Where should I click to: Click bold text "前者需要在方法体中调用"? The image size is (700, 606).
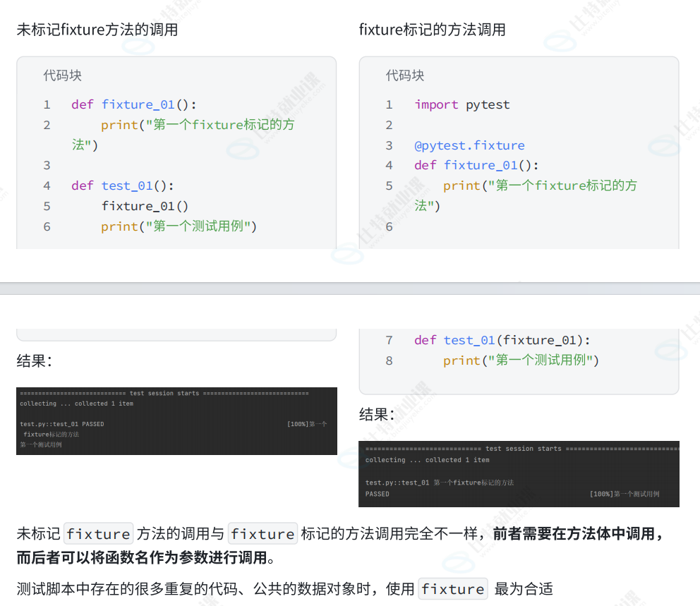[x=574, y=533]
